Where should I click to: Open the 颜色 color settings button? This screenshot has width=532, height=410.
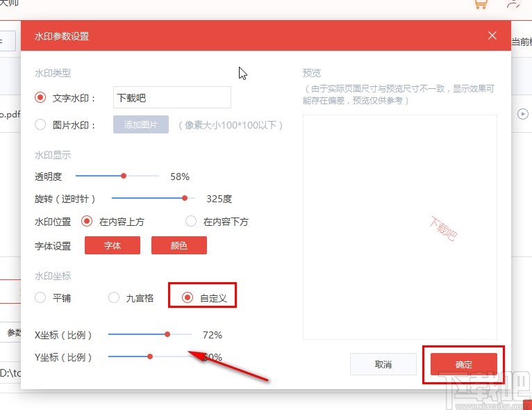coord(178,245)
